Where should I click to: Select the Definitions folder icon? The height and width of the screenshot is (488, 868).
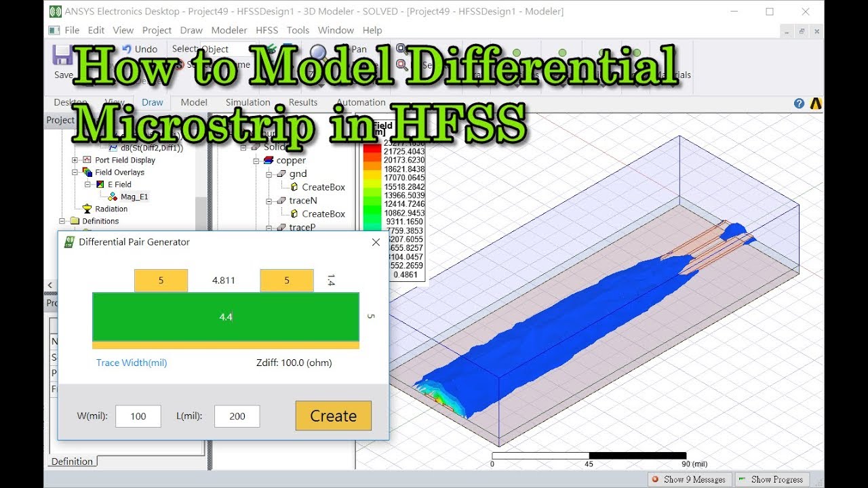coord(75,221)
